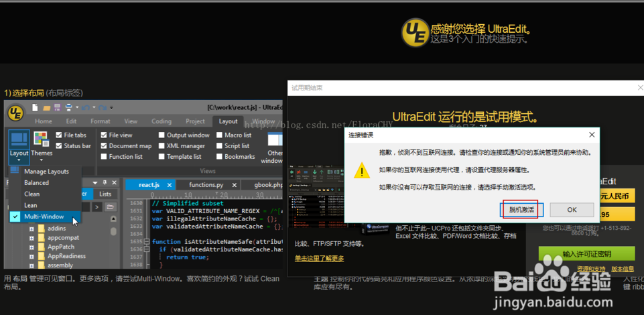The height and width of the screenshot is (315, 644).
Task: Toggle the File tabs checkbox
Action: point(59,135)
